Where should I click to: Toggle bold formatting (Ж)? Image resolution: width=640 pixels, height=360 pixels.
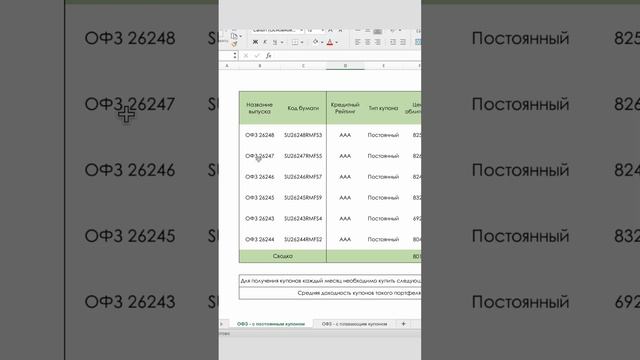pos(256,42)
